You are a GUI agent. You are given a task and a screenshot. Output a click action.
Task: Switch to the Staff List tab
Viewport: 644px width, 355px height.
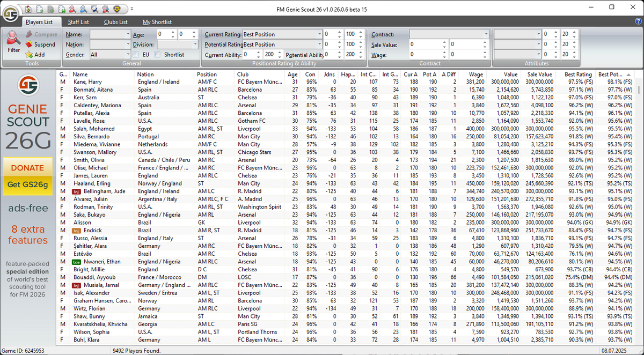78,22
